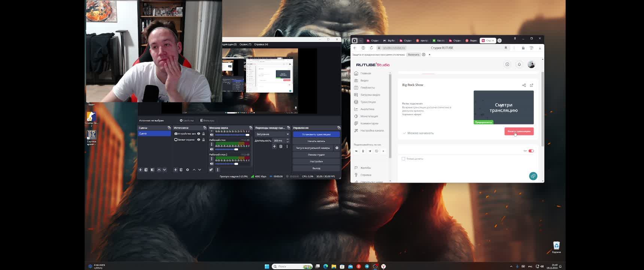The image size is (644, 270).
Task: Open virtual camera settings gear
Action: [x=337, y=148]
